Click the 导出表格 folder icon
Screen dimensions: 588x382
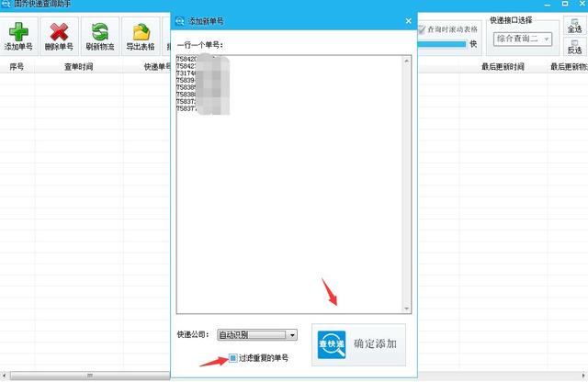[141, 32]
